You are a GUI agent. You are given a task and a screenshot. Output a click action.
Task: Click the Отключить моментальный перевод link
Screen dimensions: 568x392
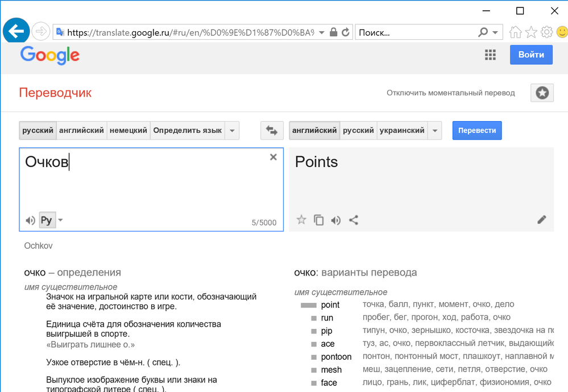[x=451, y=93]
